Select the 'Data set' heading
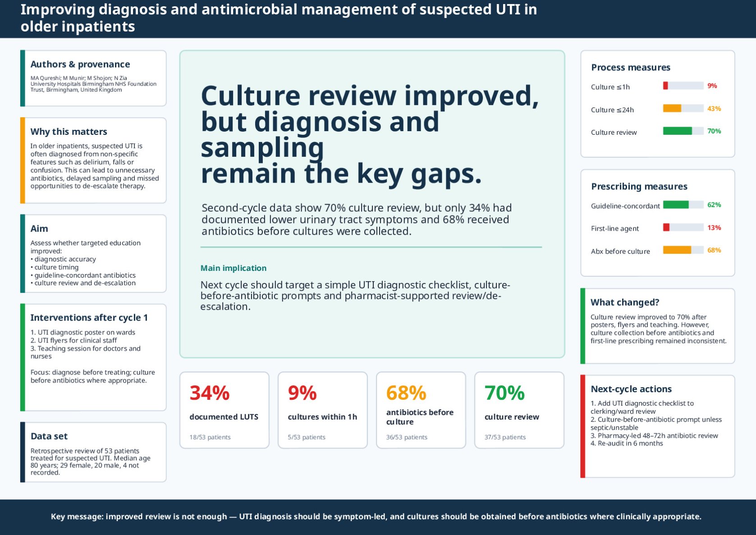Screen dimensions: 756x535 pos(49,436)
